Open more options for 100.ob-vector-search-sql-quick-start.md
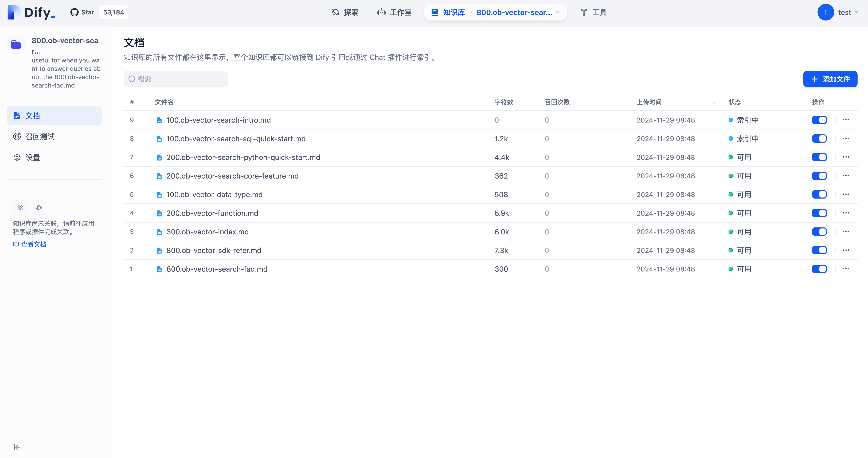The image size is (868, 458). [x=846, y=138]
